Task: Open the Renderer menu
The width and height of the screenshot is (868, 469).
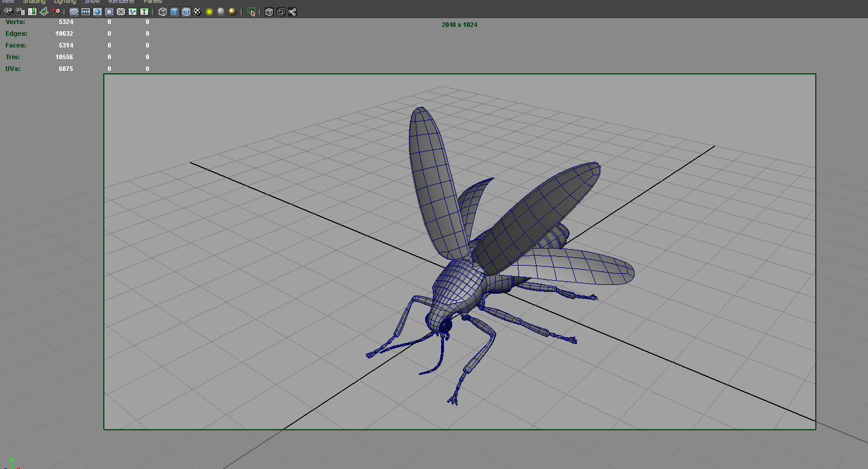Action: 121,2
